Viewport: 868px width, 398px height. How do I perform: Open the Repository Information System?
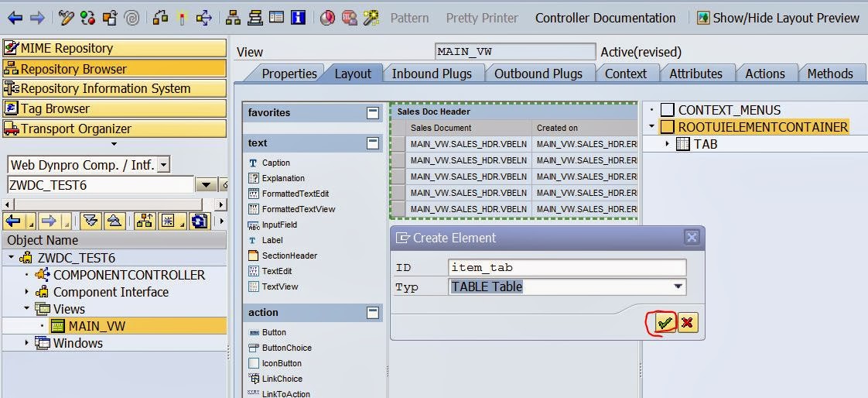(114, 89)
